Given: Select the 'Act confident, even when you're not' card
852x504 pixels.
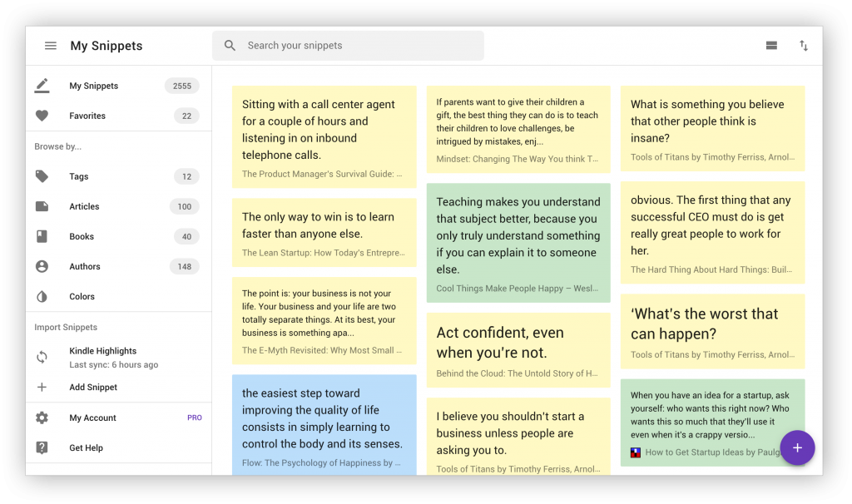Looking at the screenshot, I should click(518, 349).
